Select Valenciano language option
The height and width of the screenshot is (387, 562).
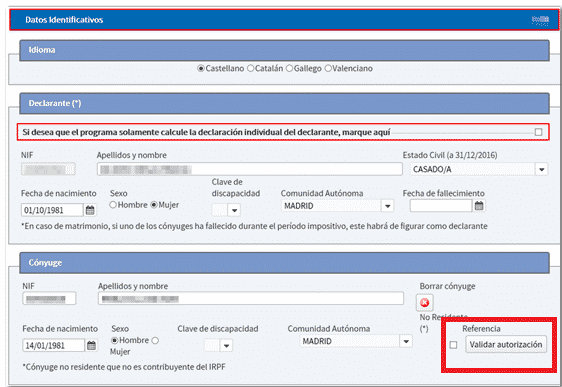click(328, 68)
